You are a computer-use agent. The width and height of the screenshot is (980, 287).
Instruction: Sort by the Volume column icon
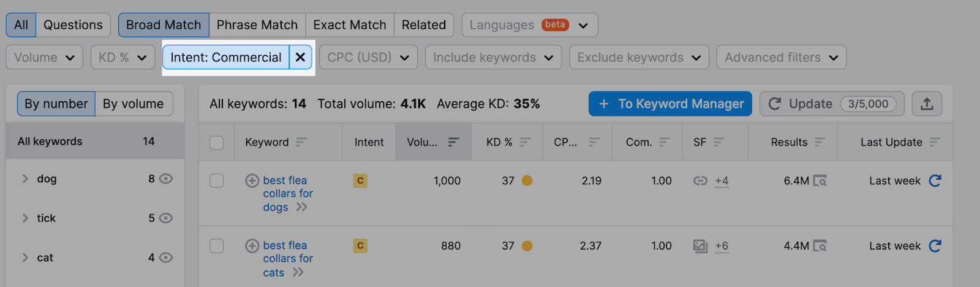click(453, 142)
